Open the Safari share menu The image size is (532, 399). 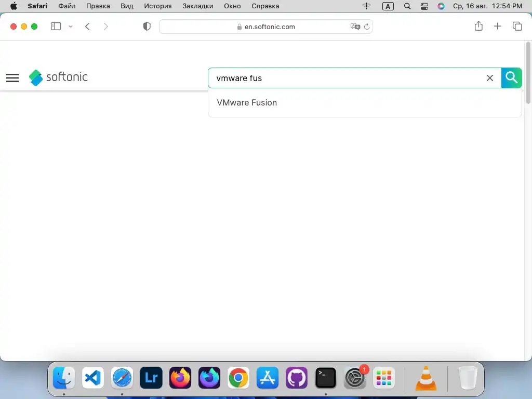478,26
